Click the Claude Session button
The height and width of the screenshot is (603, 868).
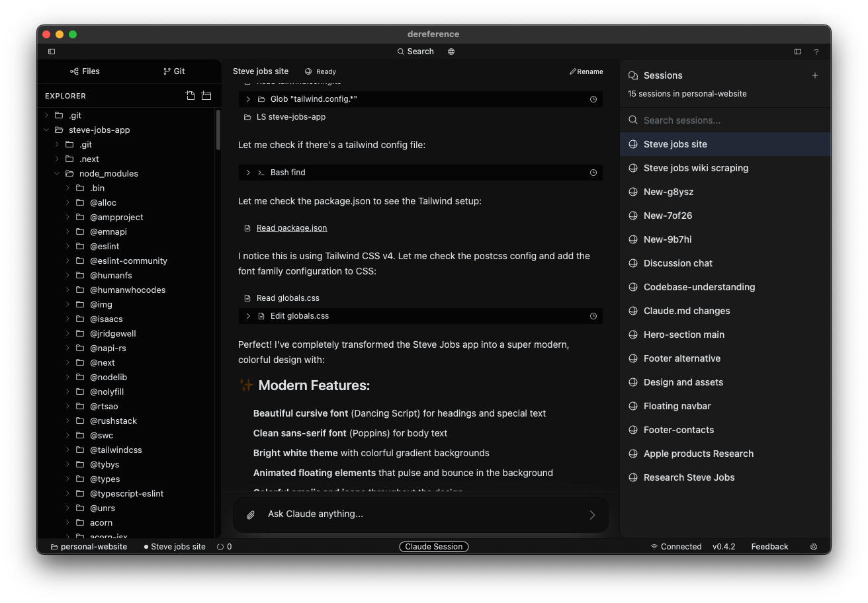tap(434, 547)
